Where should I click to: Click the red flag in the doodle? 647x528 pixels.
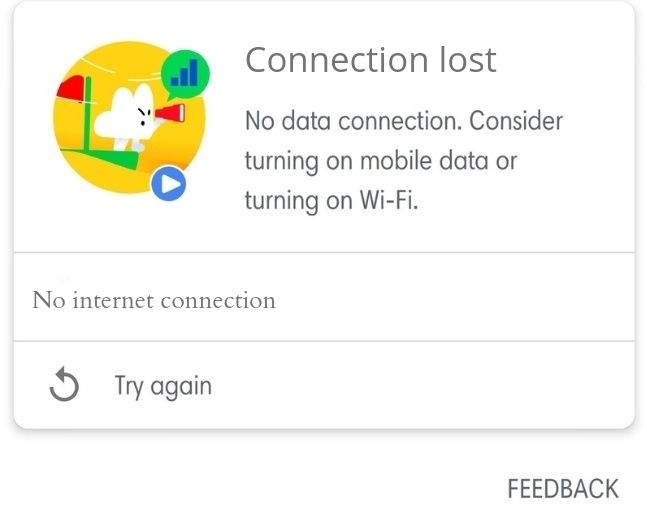click(x=71, y=88)
